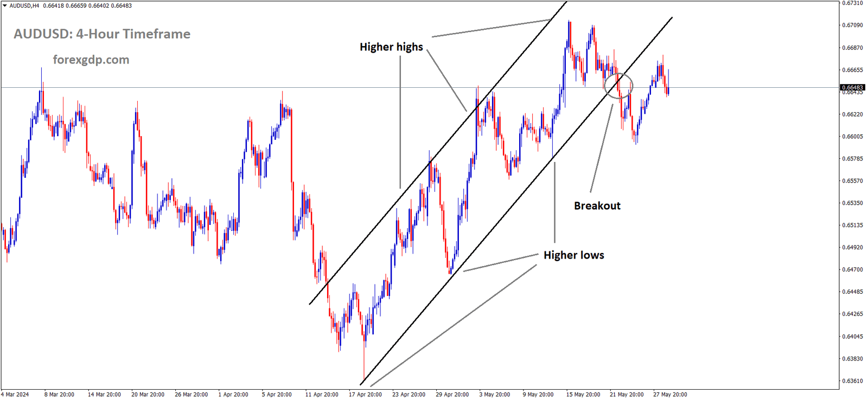868x400 pixels.
Task: Click the 0.64265 price axis label
Action: point(852,314)
